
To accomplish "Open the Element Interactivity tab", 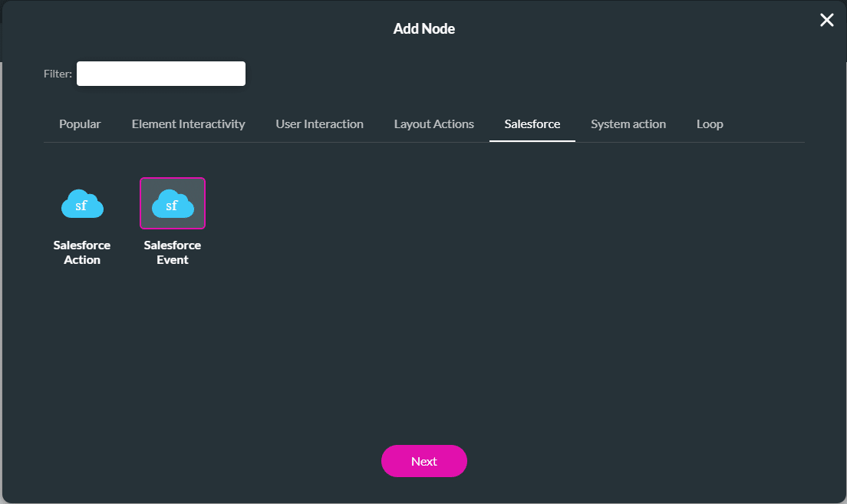I will [x=188, y=124].
